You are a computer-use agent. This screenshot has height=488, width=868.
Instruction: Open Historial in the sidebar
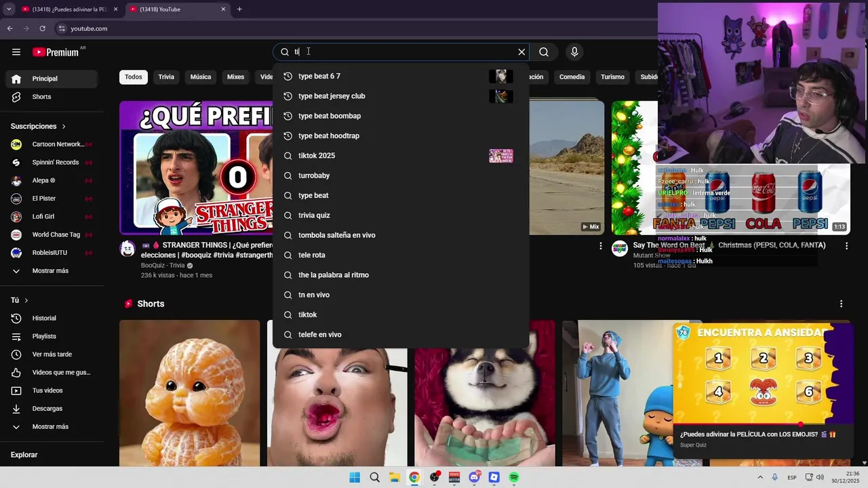52,319
